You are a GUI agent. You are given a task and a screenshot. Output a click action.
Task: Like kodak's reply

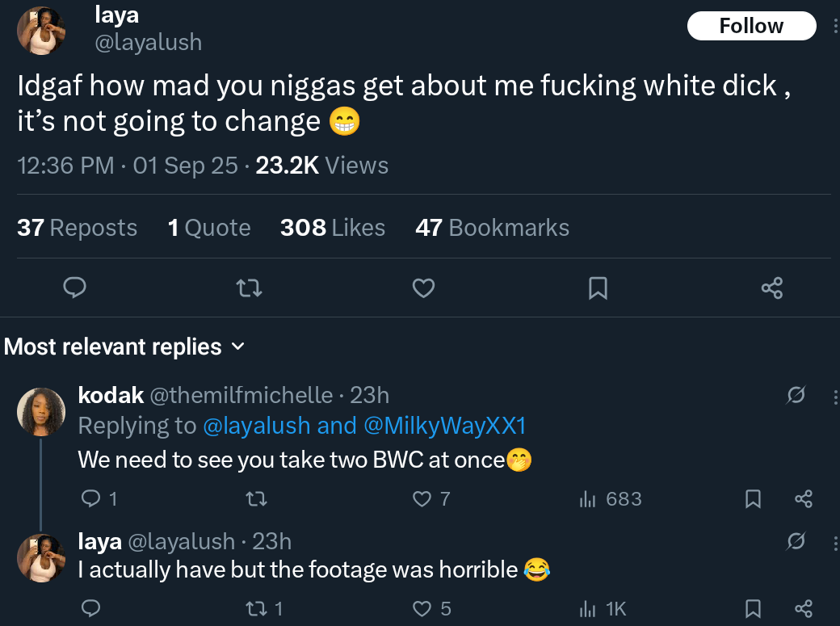(x=422, y=499)
